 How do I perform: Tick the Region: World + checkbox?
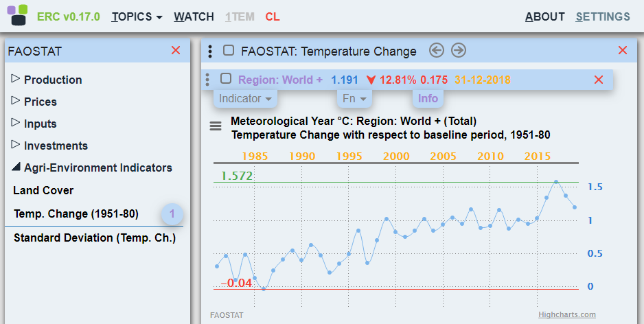(x=226, y=78)
